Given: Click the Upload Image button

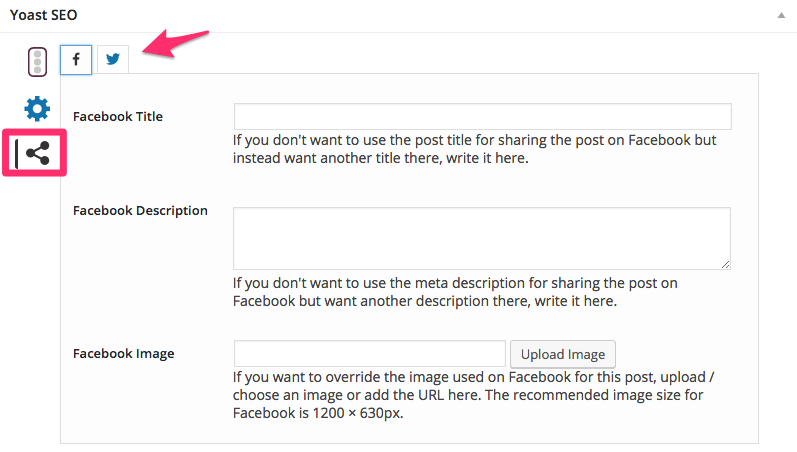Looking at the screenshot, I should pos(563,354).
